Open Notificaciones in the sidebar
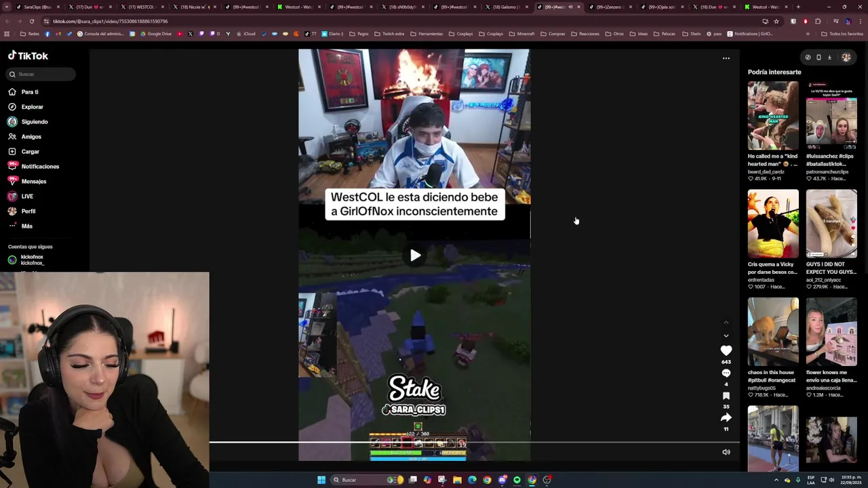The width and height of the screenshot is (868, 488). pos(33,166)
